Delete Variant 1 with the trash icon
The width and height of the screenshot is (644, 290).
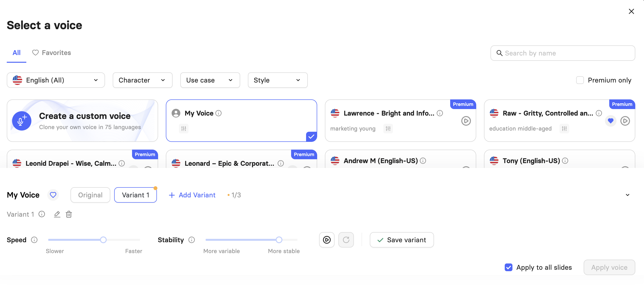[x=69, y=214]
